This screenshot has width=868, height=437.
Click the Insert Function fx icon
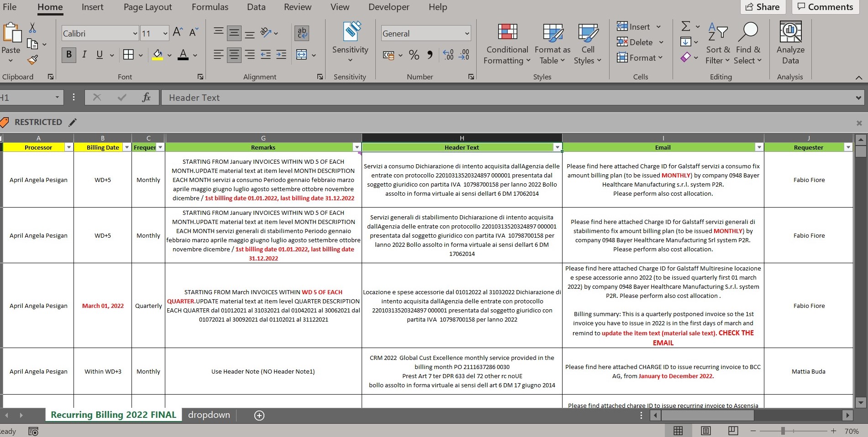click(146, 97)
